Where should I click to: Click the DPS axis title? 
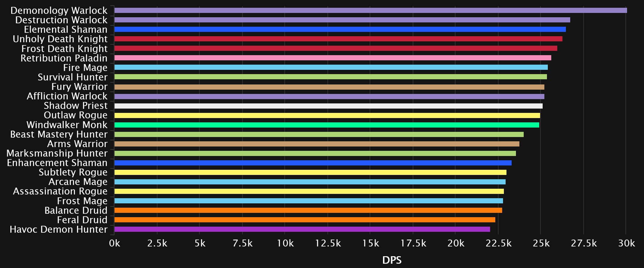[392, 260]
